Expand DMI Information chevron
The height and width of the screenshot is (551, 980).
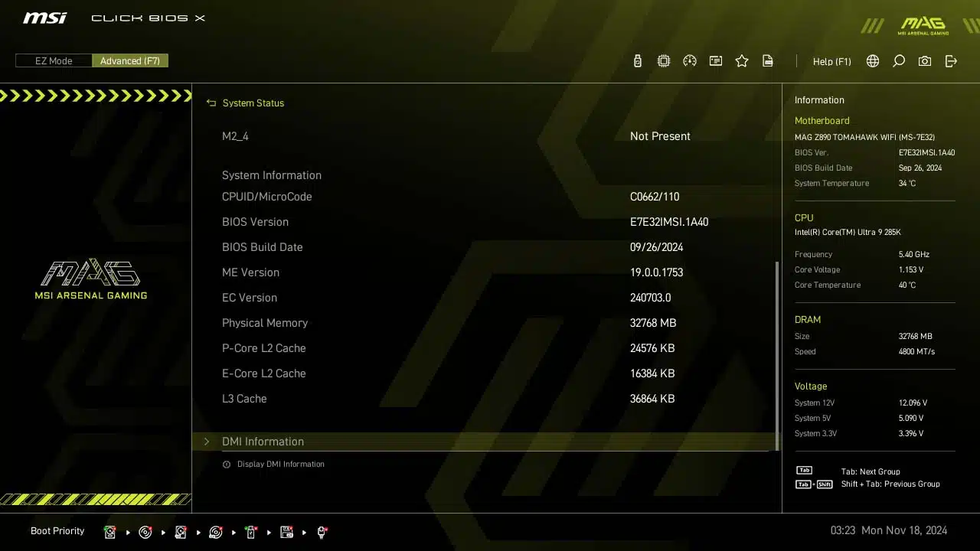206,442
